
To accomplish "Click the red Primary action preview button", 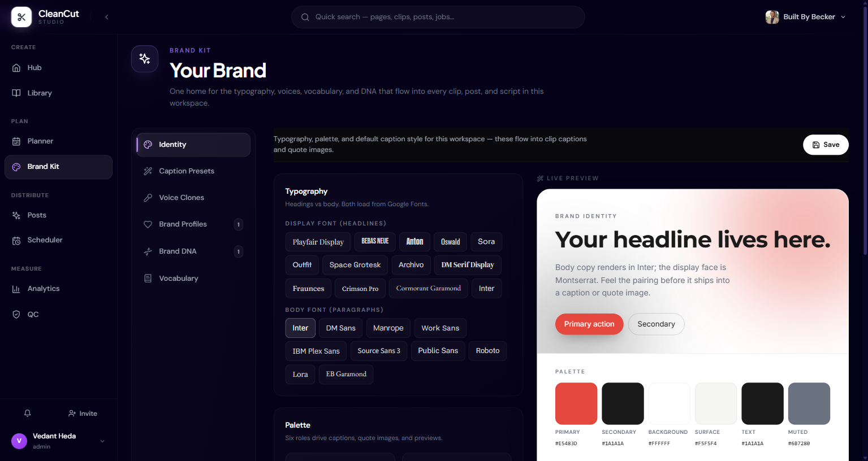I will pyautogui.click(x=589, y=324).
